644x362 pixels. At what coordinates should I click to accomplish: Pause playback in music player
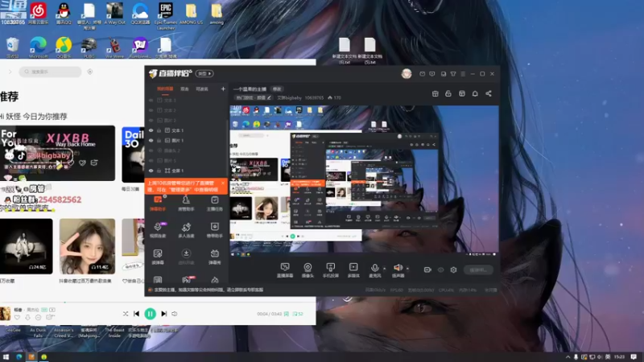[151, 314]
